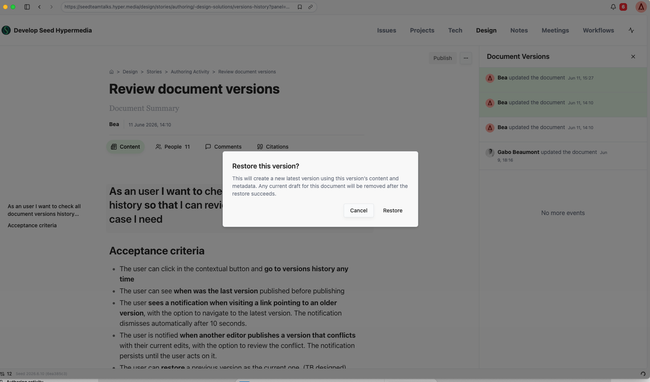
Task: Bookmark this page via the bookmark icon
Action: 300,7
